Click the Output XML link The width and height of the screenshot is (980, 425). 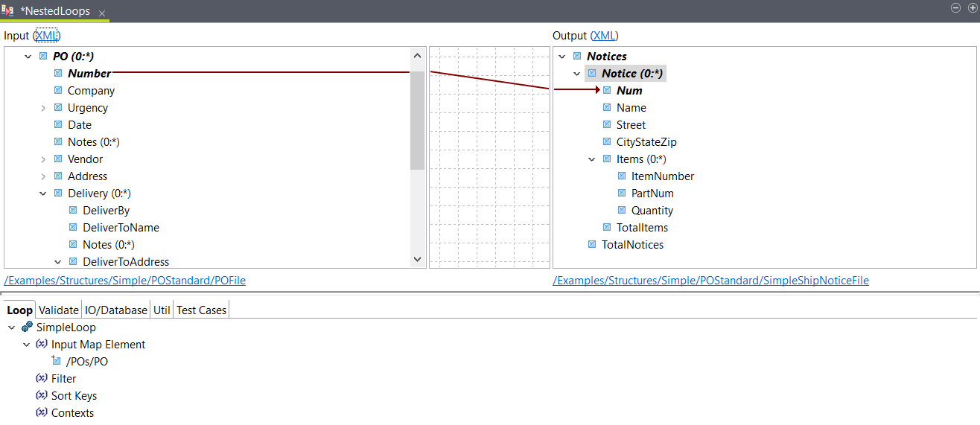point(604,36)
